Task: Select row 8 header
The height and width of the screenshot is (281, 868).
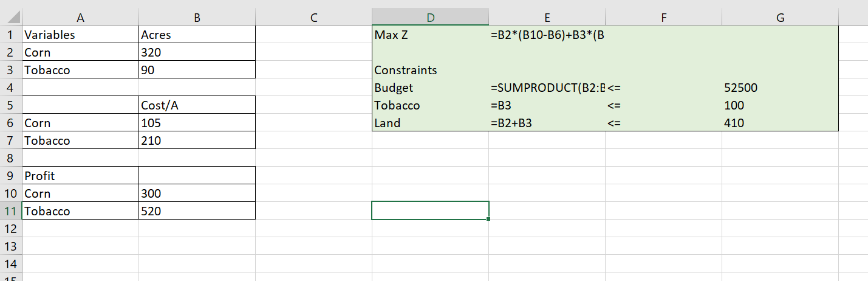Action: pos(11,158)
